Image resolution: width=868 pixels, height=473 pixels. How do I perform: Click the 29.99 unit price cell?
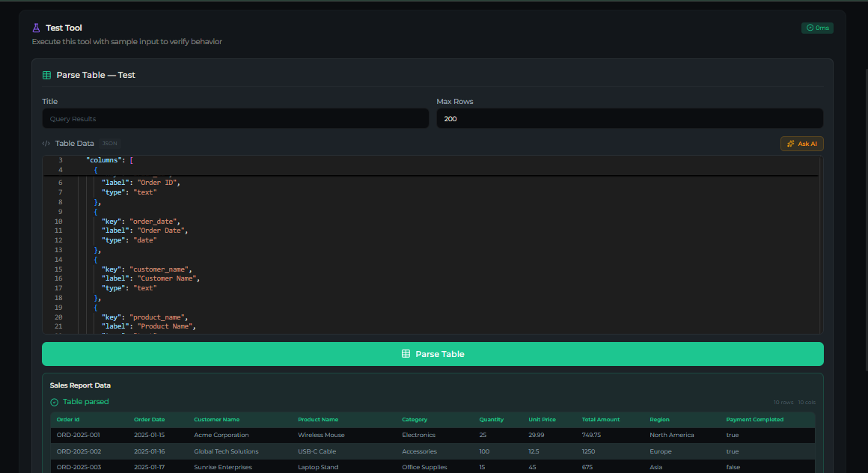click(536, 435)
